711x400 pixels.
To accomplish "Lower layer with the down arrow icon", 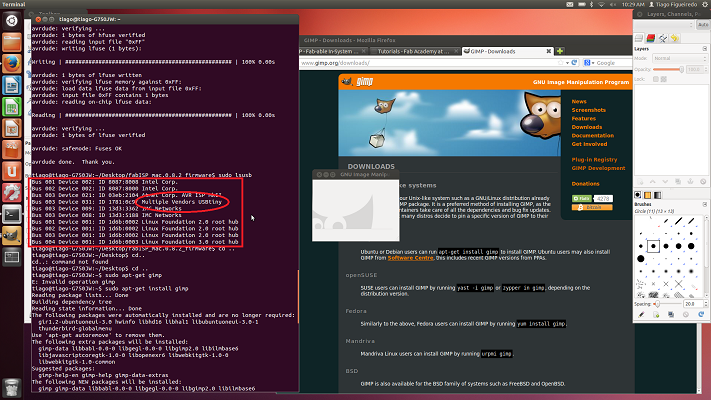I will click(x=665, y=181).
